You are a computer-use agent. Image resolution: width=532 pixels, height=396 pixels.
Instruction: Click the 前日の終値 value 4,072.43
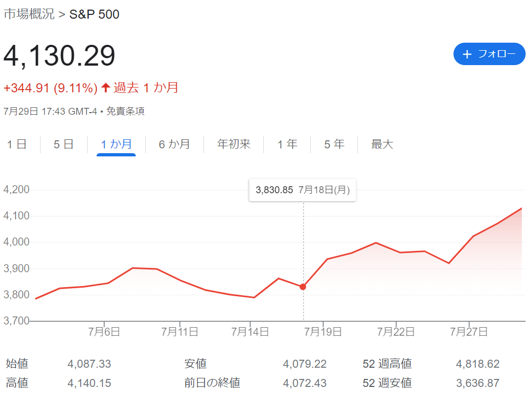click(x=304, y=383)
